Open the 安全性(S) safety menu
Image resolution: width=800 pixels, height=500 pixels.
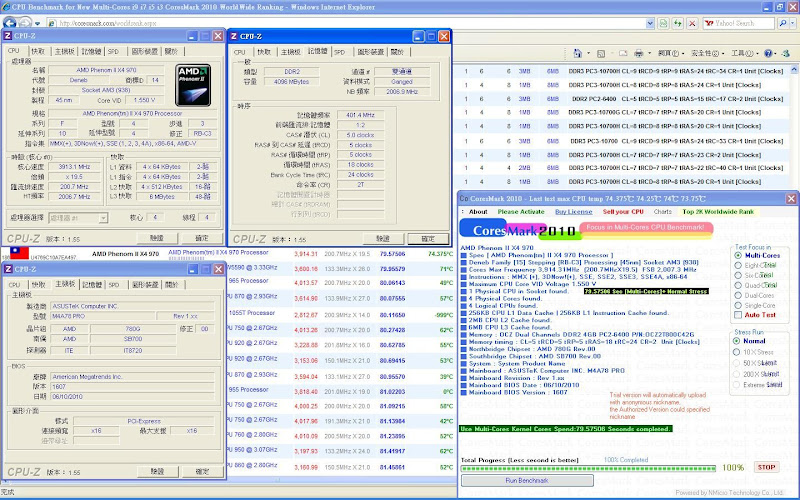pos(707,53)
